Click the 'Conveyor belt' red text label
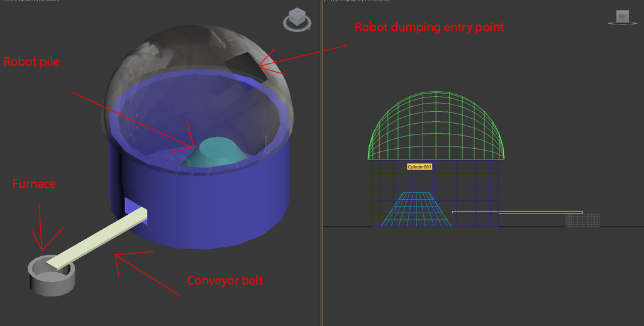 point(225,281)
